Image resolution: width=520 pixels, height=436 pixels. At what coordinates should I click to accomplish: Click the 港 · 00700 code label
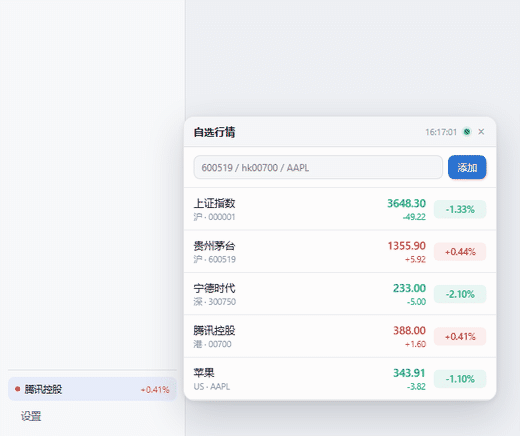[212, 344]
